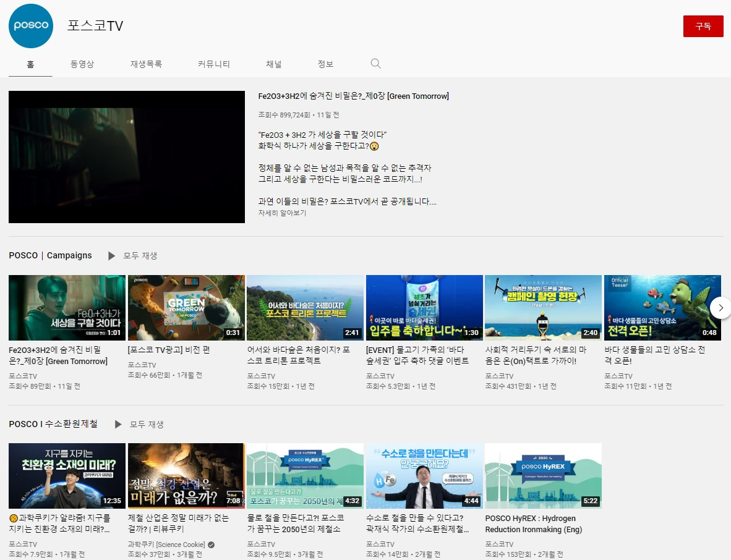Expand description via 자세히 알아보기
731x560 pixels.
(x=282, y=213)
